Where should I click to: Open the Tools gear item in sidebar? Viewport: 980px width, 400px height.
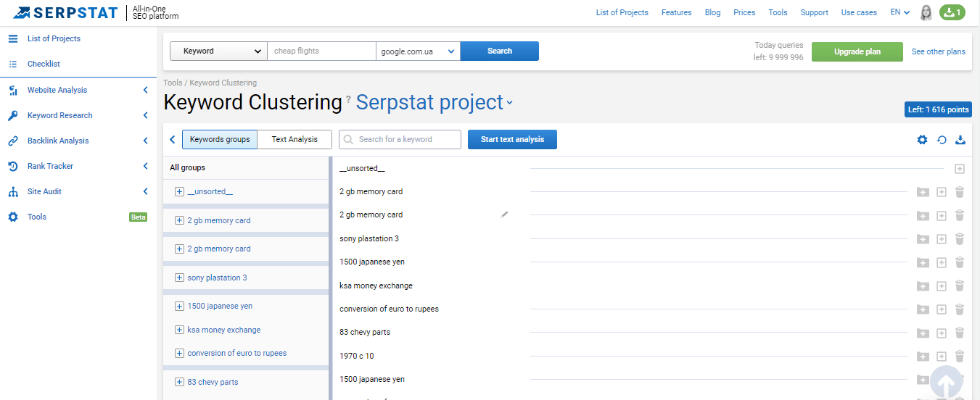36,217
